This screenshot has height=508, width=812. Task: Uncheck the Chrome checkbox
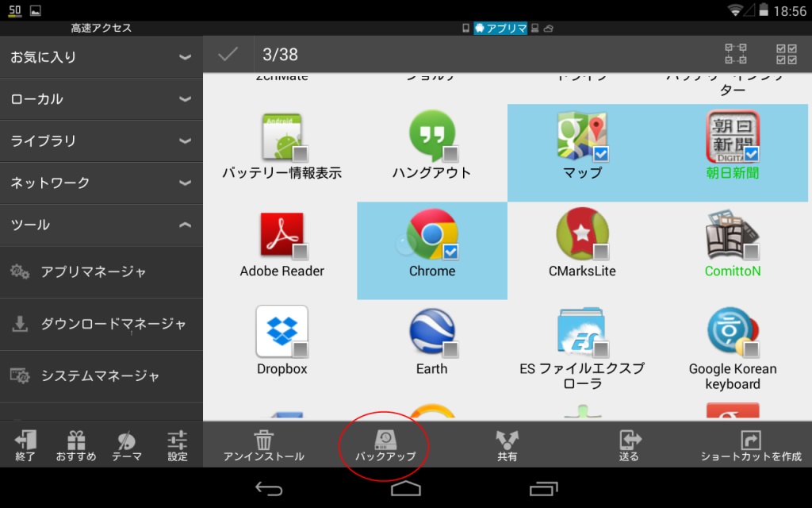tap(450, 252)
